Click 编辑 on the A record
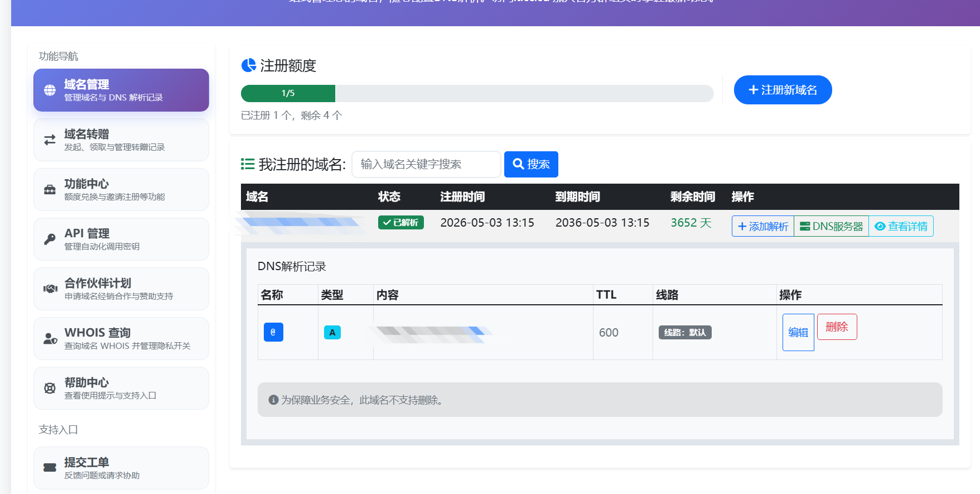 tap(798, 332)
